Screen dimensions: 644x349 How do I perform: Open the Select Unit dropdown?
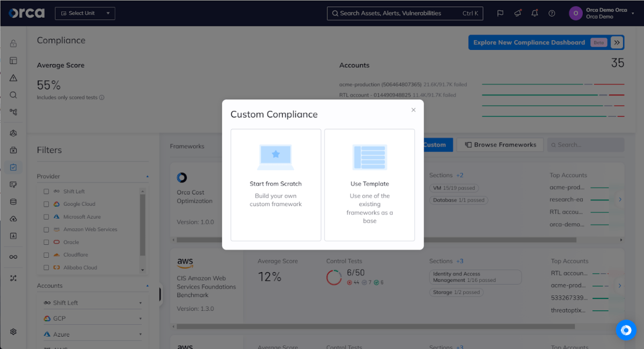coord(85,13)
